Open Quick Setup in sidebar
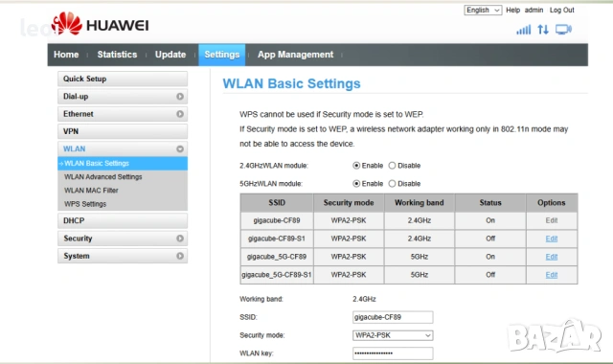This screenshot has width=613, height=364. [x=123, y=79]
